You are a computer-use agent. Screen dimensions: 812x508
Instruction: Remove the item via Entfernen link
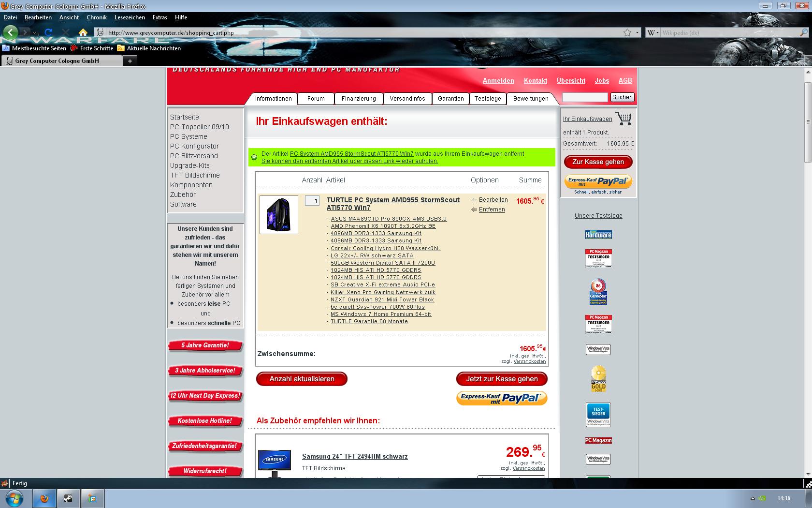click(x=492, y=209)
